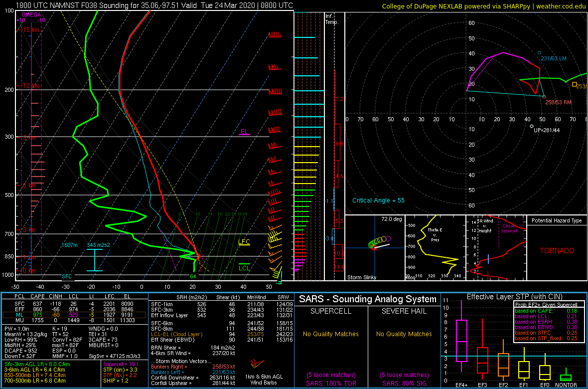Click the Inf. Temp. column header

coord(332,19)
